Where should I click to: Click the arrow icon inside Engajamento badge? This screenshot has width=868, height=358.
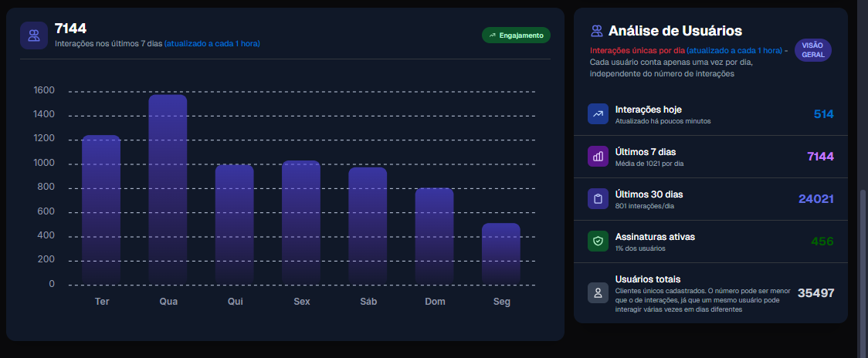point(492,35)
